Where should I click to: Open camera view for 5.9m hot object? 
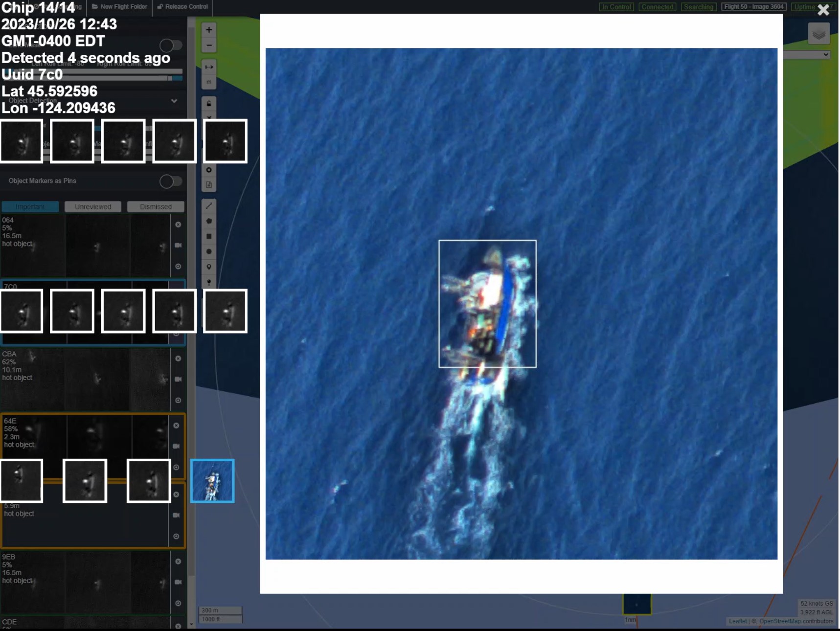click(176, 515)
